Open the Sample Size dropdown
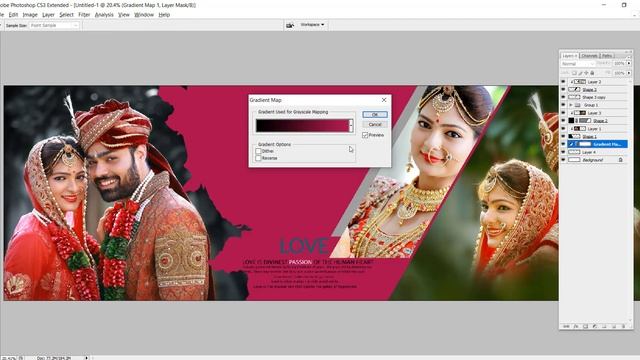This screenshot has height=360, width=640. tap(54, 25)
